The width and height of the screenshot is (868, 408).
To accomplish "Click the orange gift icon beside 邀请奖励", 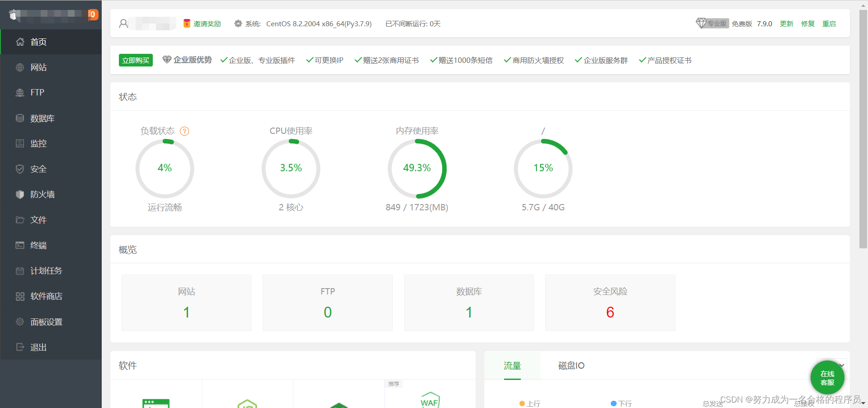I will [187, 24].
